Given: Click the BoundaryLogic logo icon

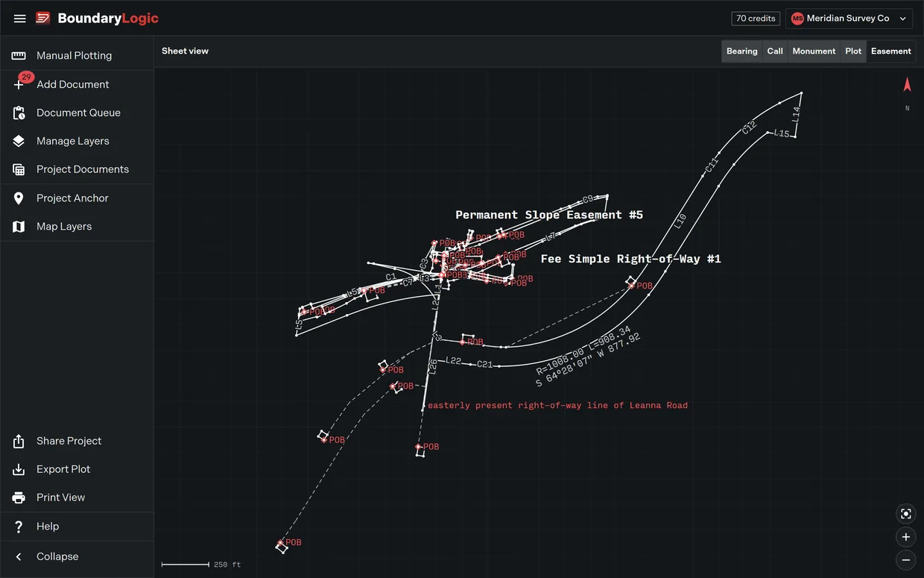Looking at the screenshot, I should click(x=43, y=18).
